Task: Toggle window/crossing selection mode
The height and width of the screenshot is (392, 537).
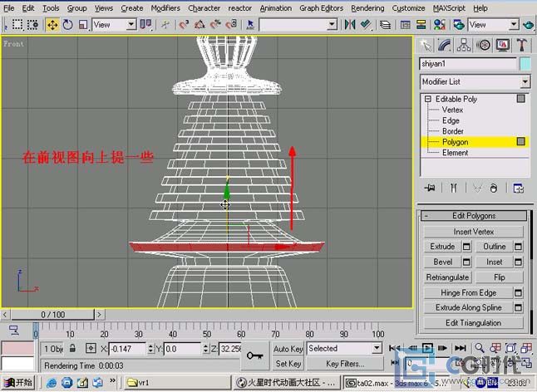Action: point(33,25)
